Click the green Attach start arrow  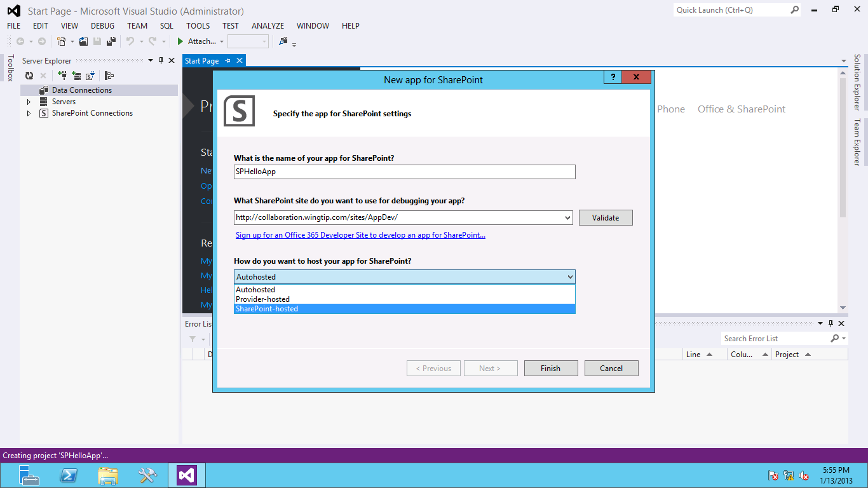pos(180,41)
